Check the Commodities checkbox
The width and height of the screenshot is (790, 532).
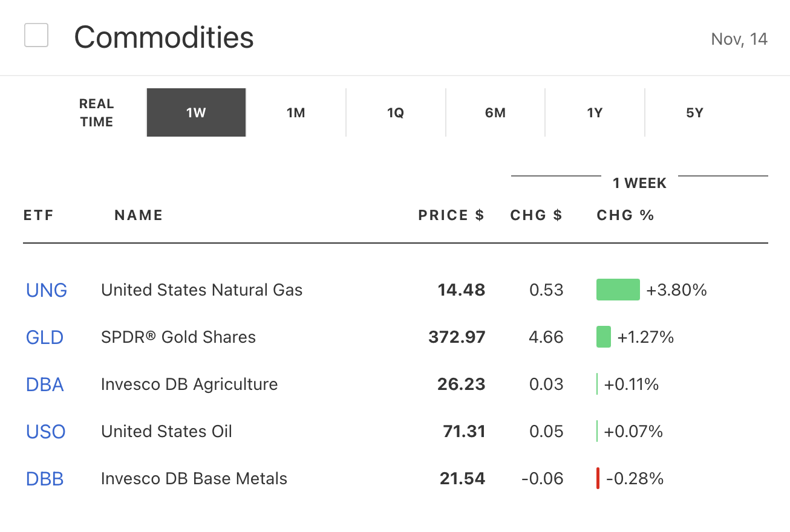(36, 36)
